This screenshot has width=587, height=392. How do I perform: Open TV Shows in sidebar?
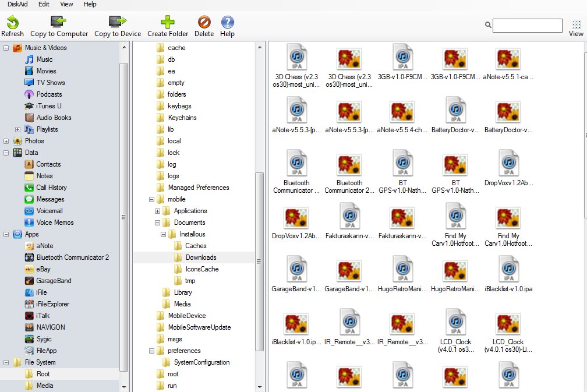(x=51, y=82)
